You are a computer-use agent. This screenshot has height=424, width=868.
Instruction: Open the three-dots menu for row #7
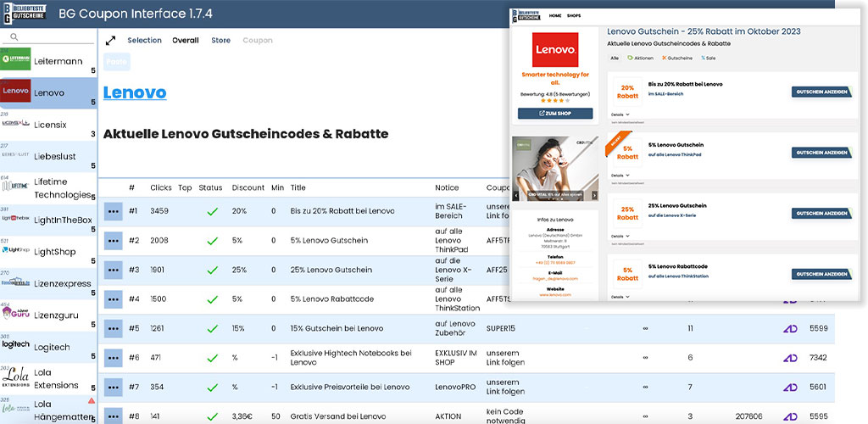114,388
